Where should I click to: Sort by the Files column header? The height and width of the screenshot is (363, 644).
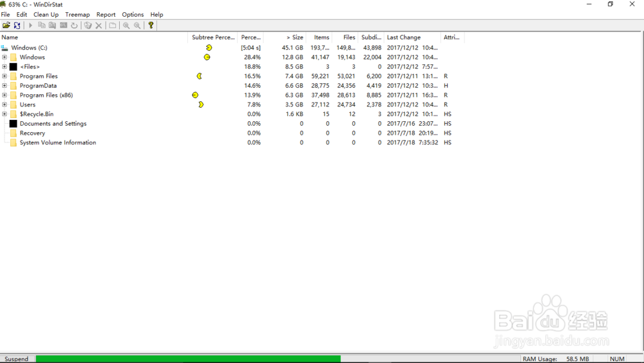[x=345, y=37]
